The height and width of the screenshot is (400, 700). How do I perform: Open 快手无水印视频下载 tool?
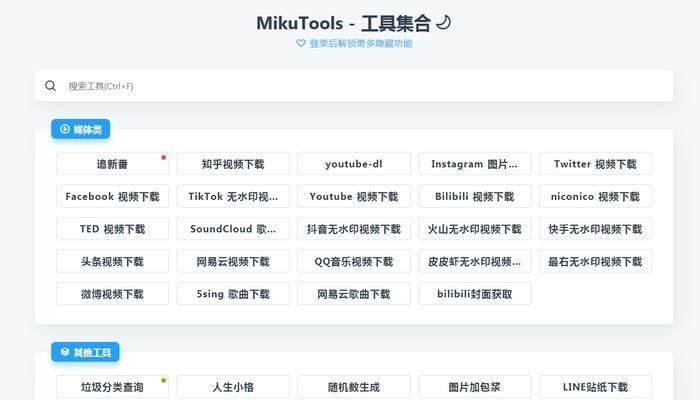[x=596, y=229]
